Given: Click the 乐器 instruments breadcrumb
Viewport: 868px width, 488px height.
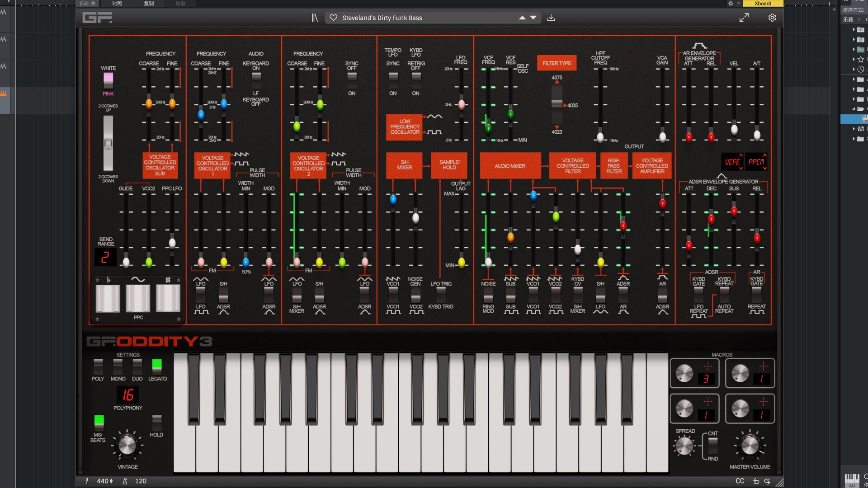Looking at the screenshot, I should 848,19.
